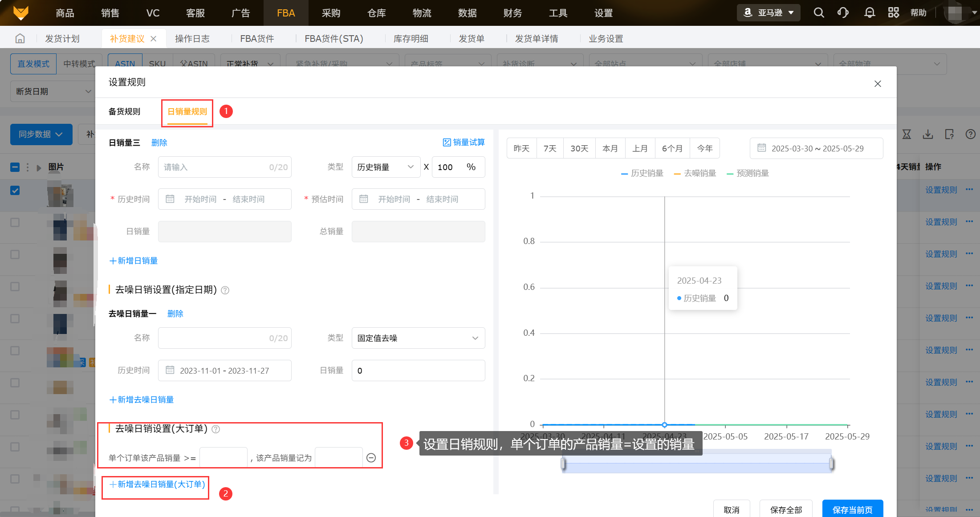Go to home icon in tab bar

[x=20, y=39]
